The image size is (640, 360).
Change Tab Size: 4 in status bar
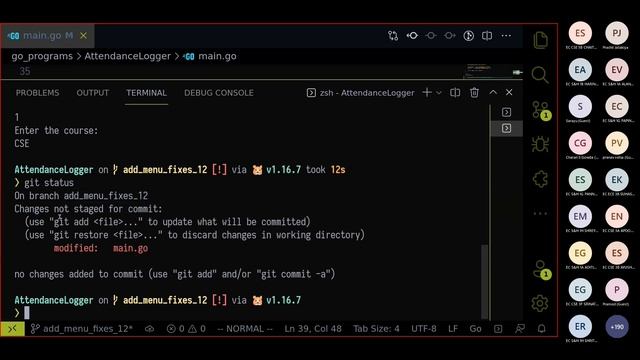click(x=376, y=329)
